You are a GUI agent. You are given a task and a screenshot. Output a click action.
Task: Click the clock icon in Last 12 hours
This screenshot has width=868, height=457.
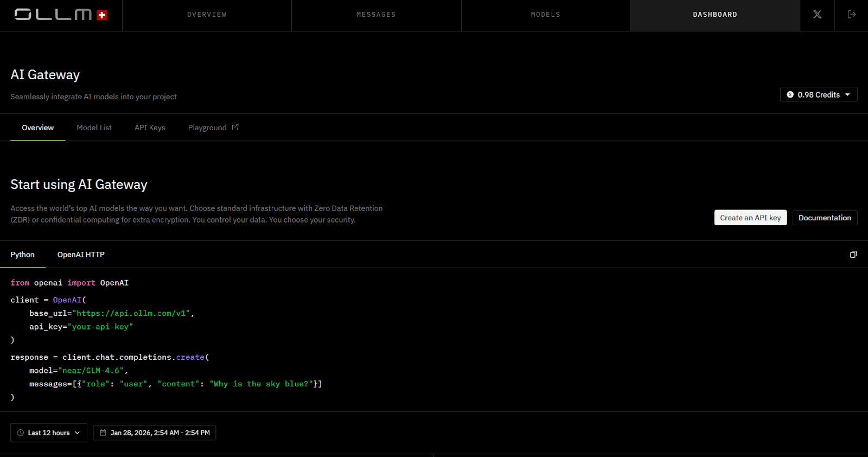(x=21, y=433)
